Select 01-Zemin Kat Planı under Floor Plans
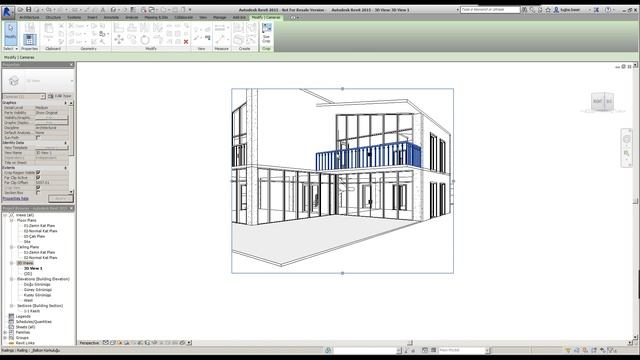Viewport: 640px width, 360px height. pos(39,226)
